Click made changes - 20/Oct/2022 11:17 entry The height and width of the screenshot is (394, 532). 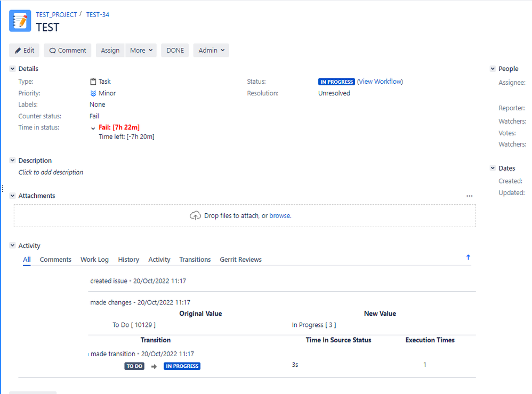pos(140,302)
